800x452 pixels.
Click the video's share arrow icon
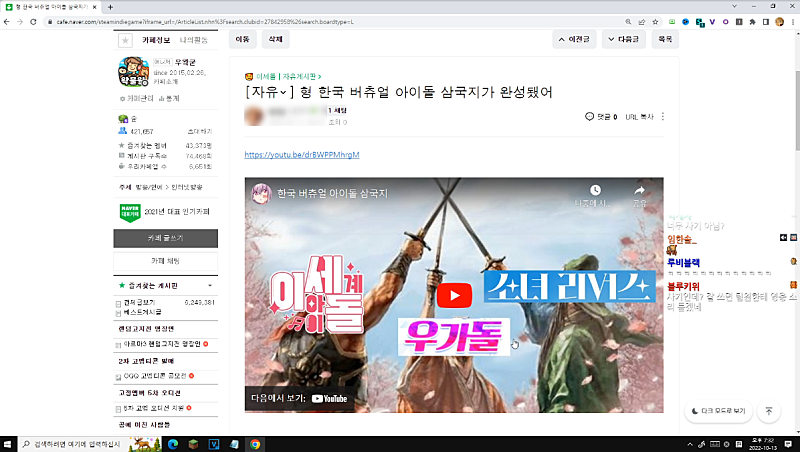pyautogui.click(x=639, y=190)
